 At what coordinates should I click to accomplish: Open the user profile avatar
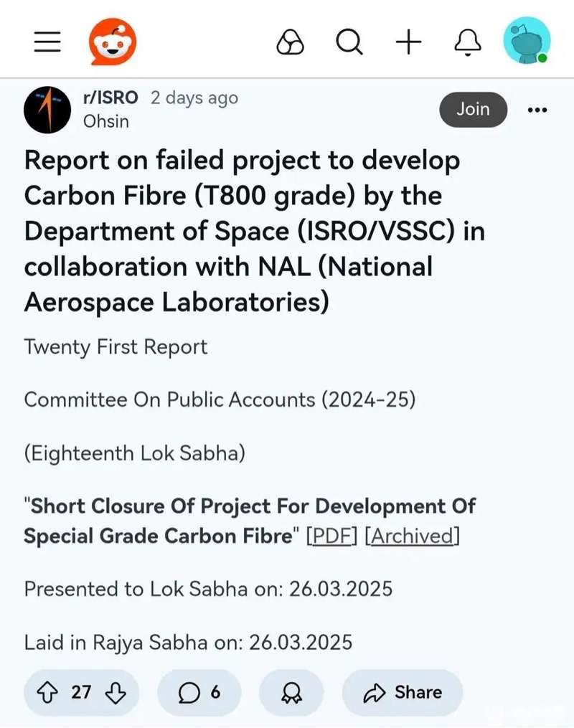[527, 41]
